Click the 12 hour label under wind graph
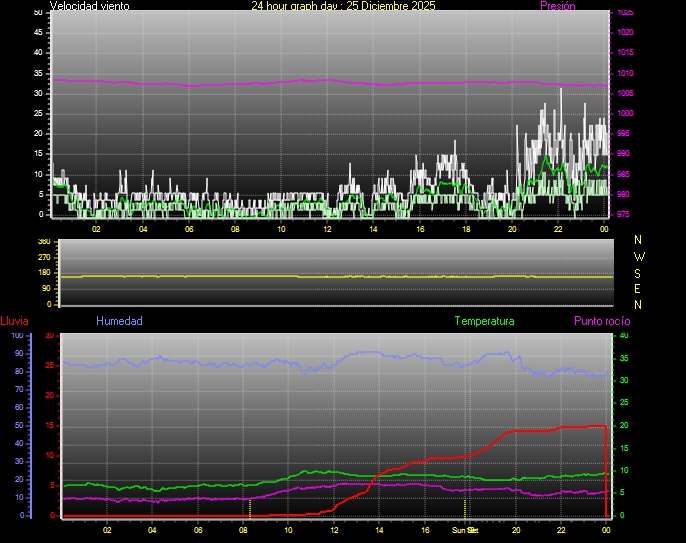 coord(327,229)
